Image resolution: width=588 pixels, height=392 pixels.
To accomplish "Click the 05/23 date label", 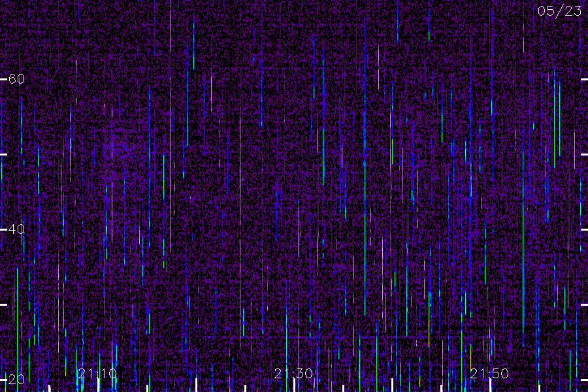I will click(559, 11).
